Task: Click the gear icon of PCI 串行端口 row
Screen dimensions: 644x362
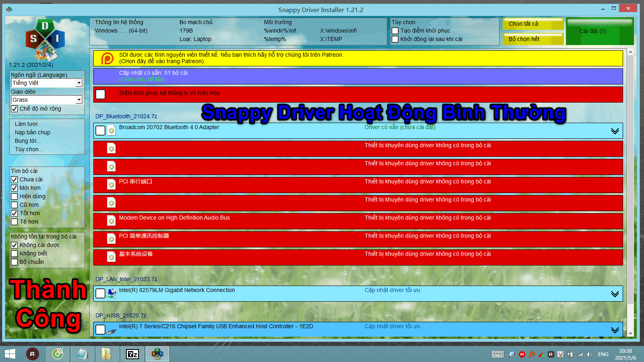Action: [x=111, y=185]
